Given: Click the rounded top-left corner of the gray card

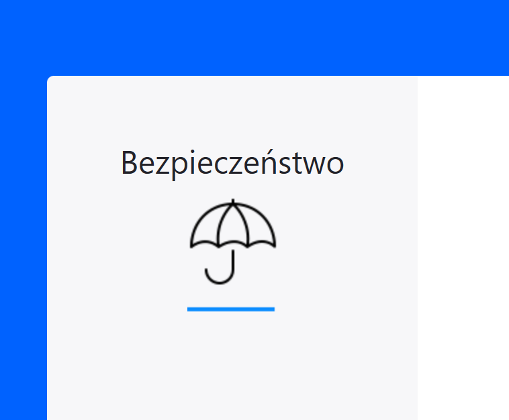Looking at the screenshot, I should tap(50, 78).
